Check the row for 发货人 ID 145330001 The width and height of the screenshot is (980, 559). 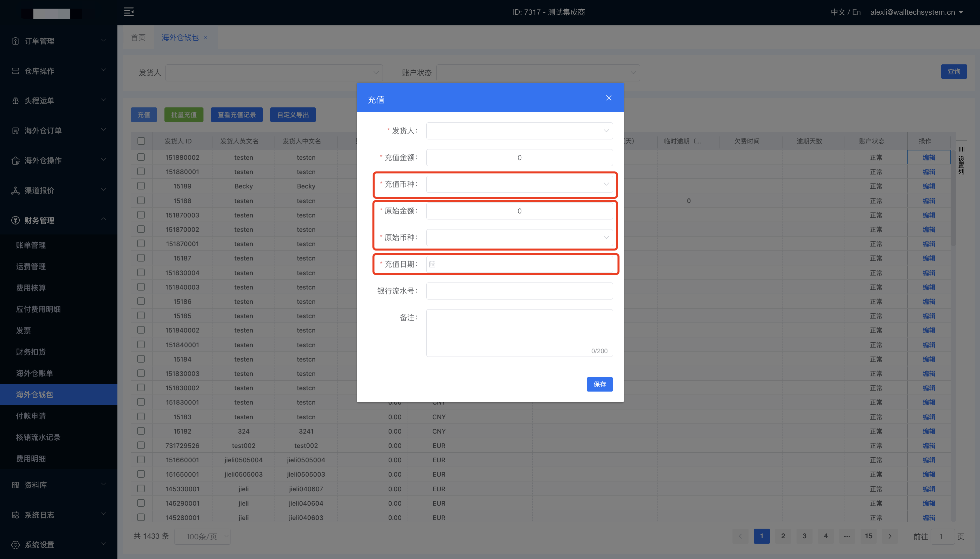pos(141,488)
